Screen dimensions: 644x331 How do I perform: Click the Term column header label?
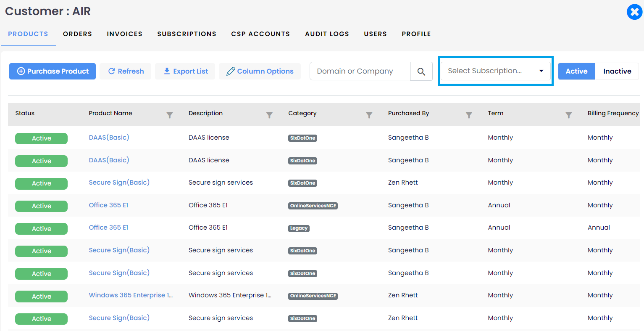[x=496, y=113]
